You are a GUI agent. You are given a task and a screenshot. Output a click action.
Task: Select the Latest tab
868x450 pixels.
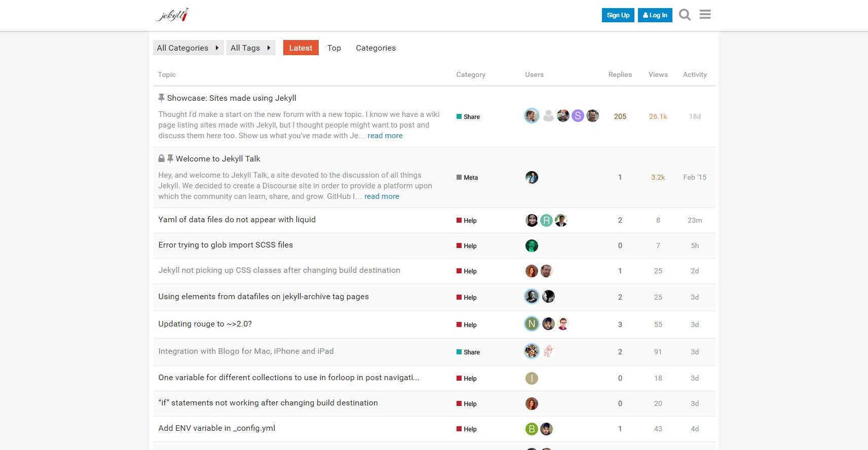[300, 48]
